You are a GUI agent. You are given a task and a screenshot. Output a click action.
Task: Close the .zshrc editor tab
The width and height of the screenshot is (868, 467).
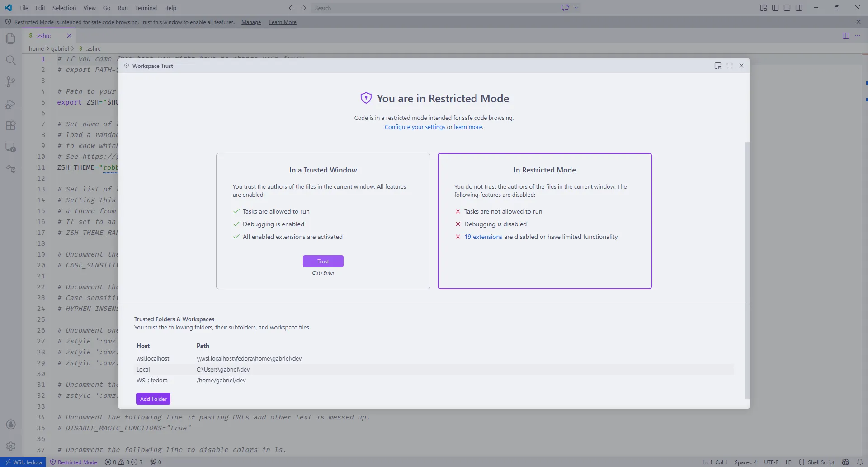(69, 36)
